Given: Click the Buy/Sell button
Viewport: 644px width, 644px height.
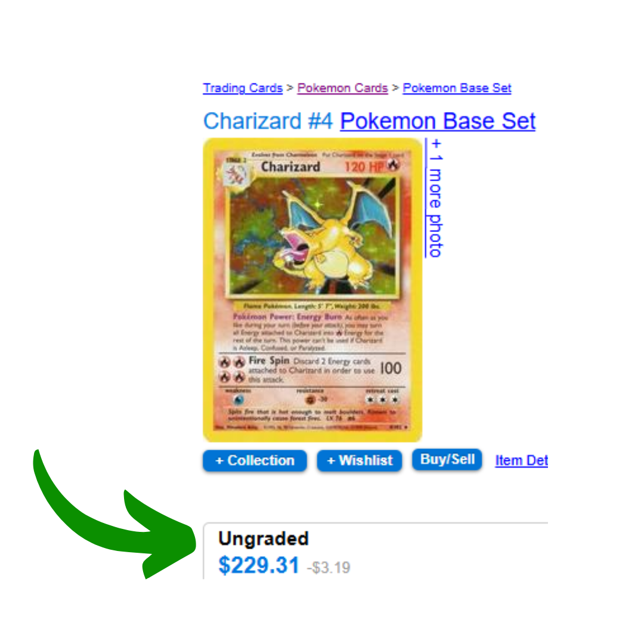Looking at the screenshot, I should (x=447, y=459).
